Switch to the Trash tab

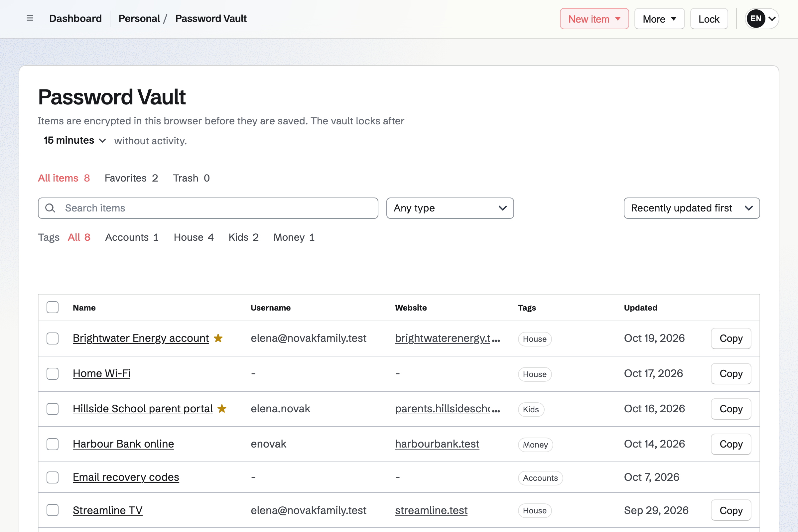192,178
